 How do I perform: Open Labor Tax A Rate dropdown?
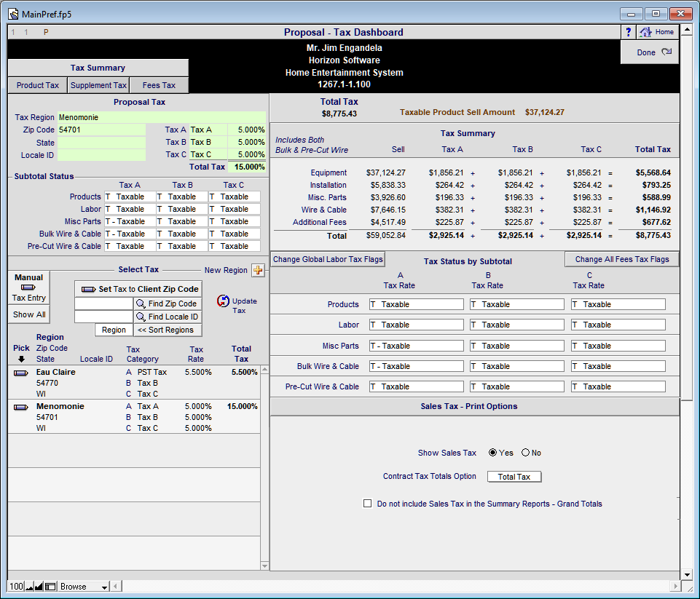[x=416, y=325]
